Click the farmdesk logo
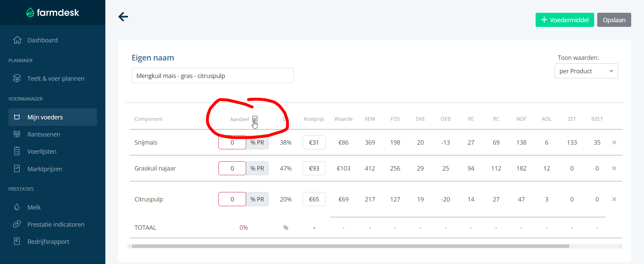This screenshot has width=644, height=264. point(53,13)
